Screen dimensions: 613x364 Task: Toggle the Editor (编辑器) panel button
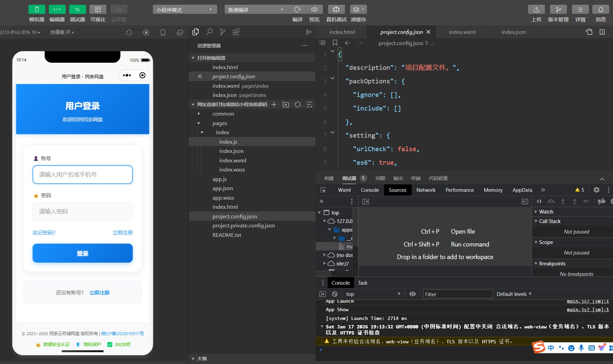57,9
